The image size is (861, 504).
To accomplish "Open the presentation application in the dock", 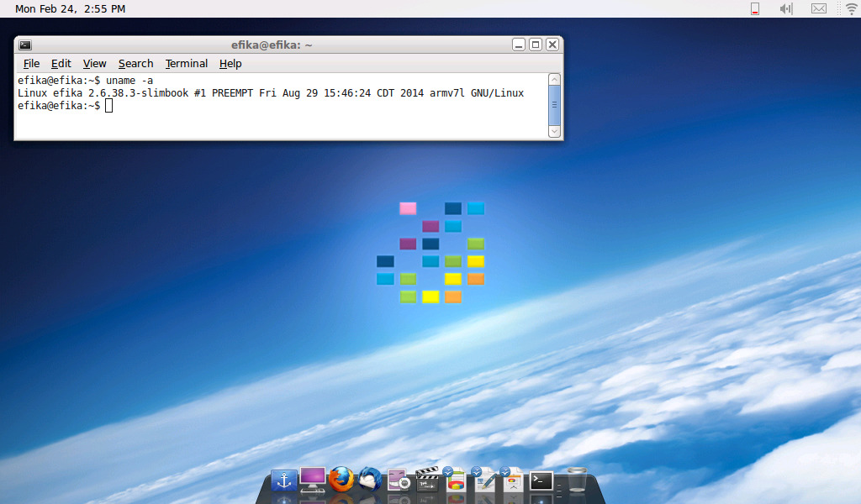I will (x=512, y=480).
